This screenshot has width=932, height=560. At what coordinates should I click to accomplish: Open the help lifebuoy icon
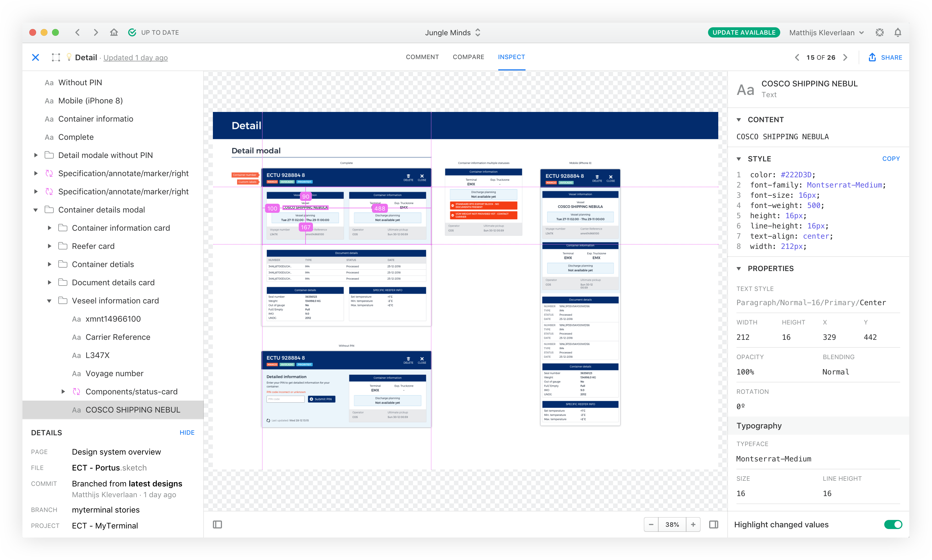(x=879, y=32)
